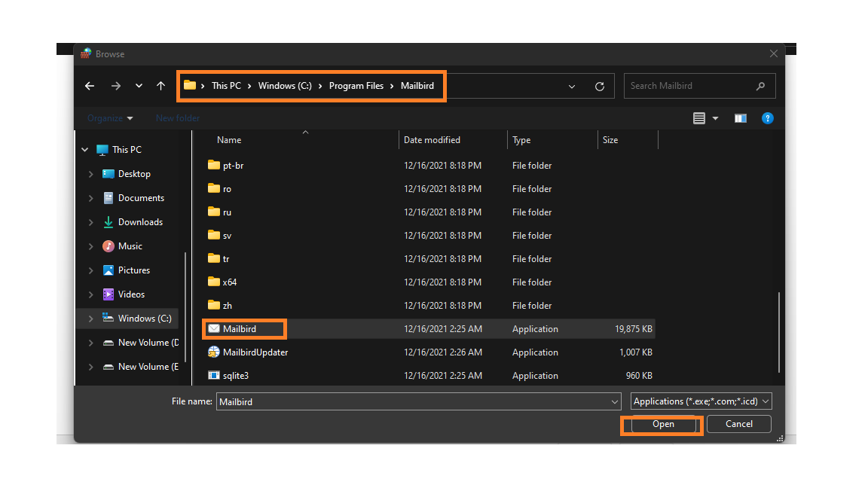Screen dimensions: 868x488
Task: Sort files by Date modified column
Action: tap(432, 140)
